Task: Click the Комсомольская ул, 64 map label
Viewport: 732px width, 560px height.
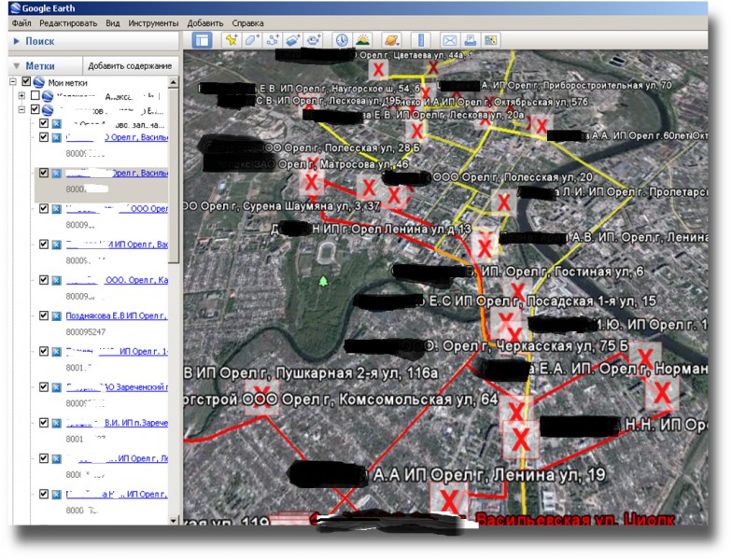Action: coord(418,399)
